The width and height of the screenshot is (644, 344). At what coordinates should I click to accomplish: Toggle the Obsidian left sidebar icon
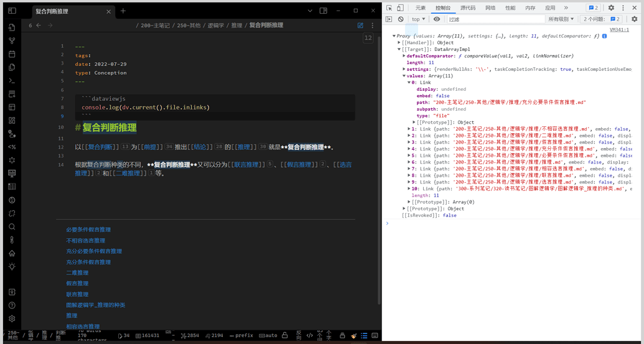pyautogui.click(x=12, y=11)
